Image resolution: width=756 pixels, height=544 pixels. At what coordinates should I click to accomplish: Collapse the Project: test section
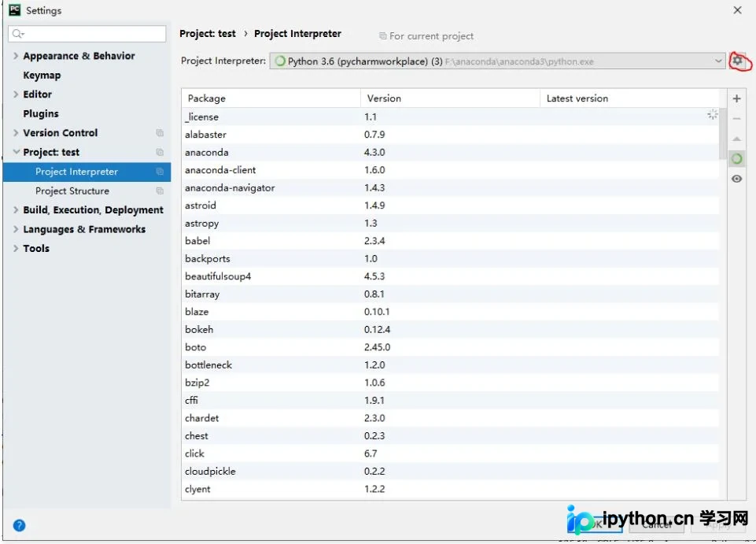pos(16,152)
